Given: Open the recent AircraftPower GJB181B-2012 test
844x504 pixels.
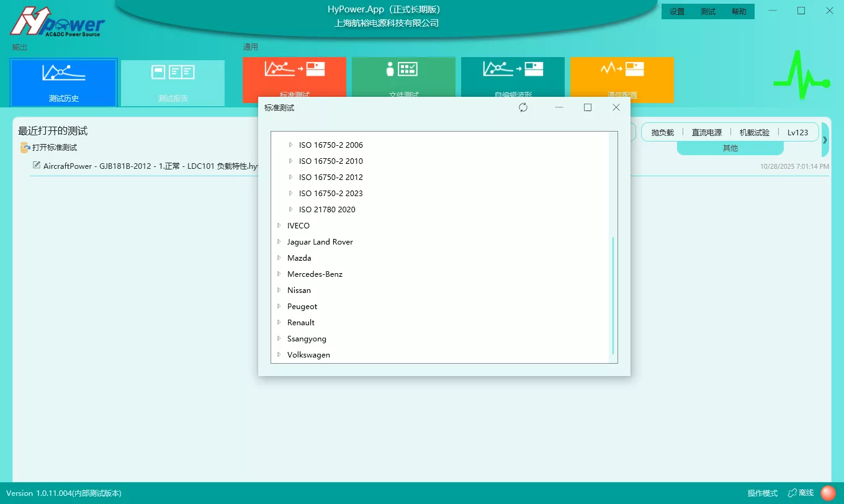Looking at the screenshot, I should coord(150,166).
